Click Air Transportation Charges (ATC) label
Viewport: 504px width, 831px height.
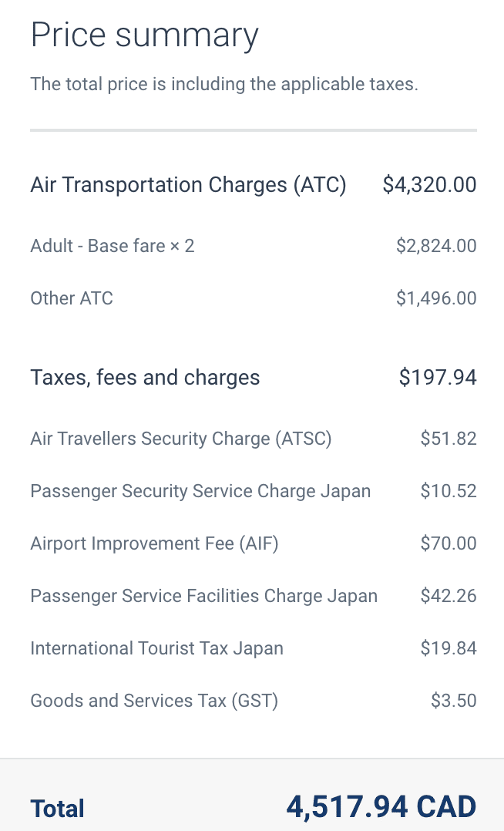(x=188, y=185)
